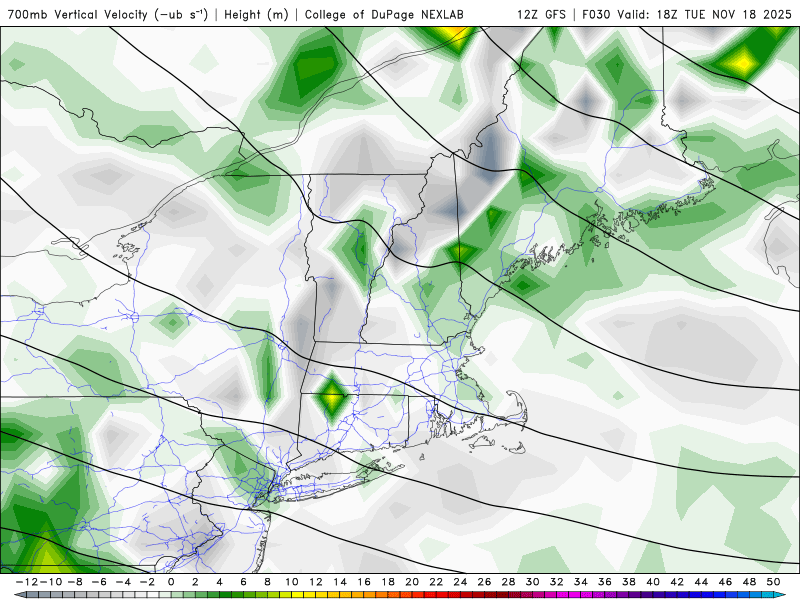Viewport: 800px width, 600px height.
Task: Click the yellow-green diamond maximum over western Massachusetts
Action: pyautogui.click(x=332, y=396)
